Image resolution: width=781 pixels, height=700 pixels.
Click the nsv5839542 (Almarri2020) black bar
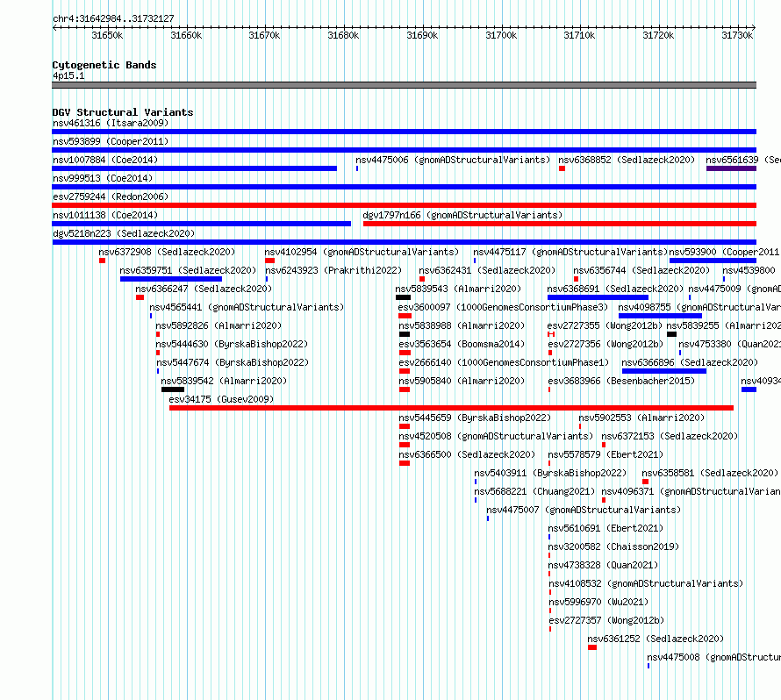pos(173,389)
